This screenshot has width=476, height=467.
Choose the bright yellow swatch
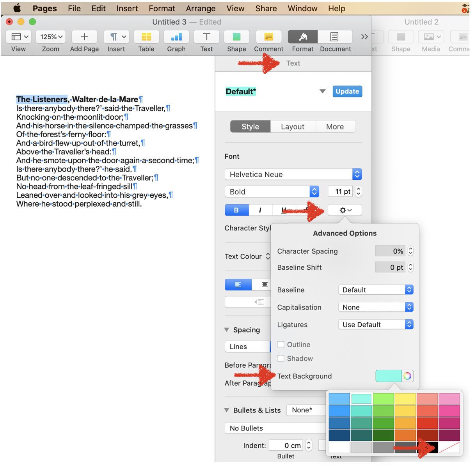pyautogui.click(x=405, y=399)
